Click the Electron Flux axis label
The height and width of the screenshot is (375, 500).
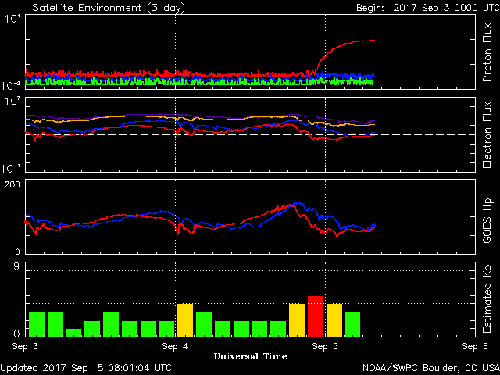(x=487, y=135)
